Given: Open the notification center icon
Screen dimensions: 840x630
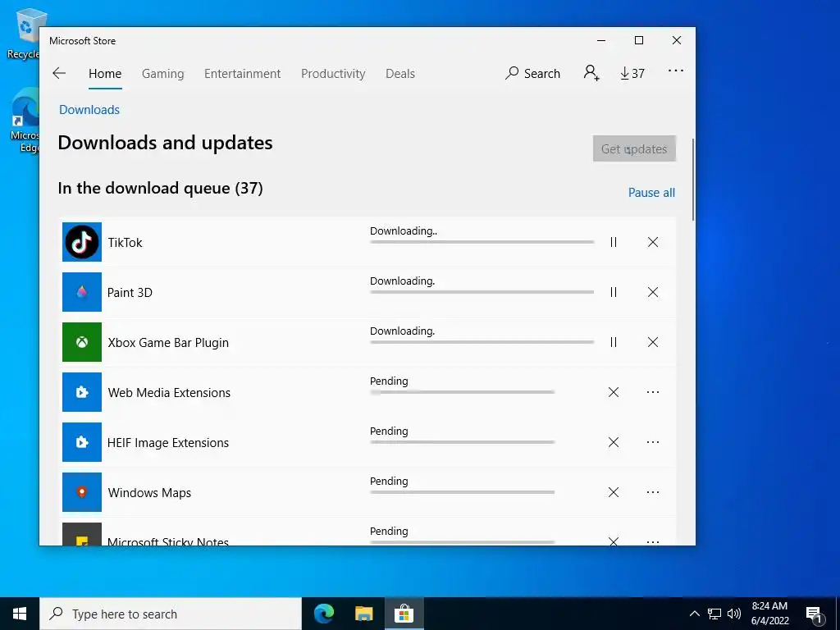Looking at the screenshot, I should [815, 614].
